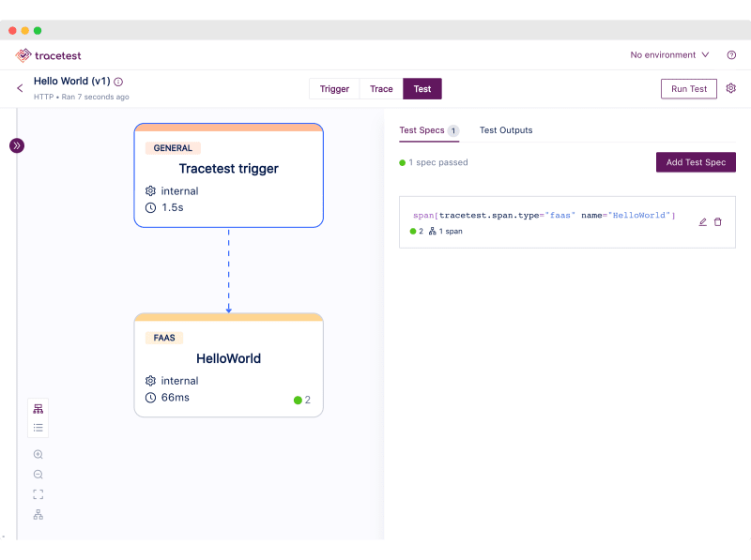
Task: Zoom out of the trace diagram
Action: [38, 475]
